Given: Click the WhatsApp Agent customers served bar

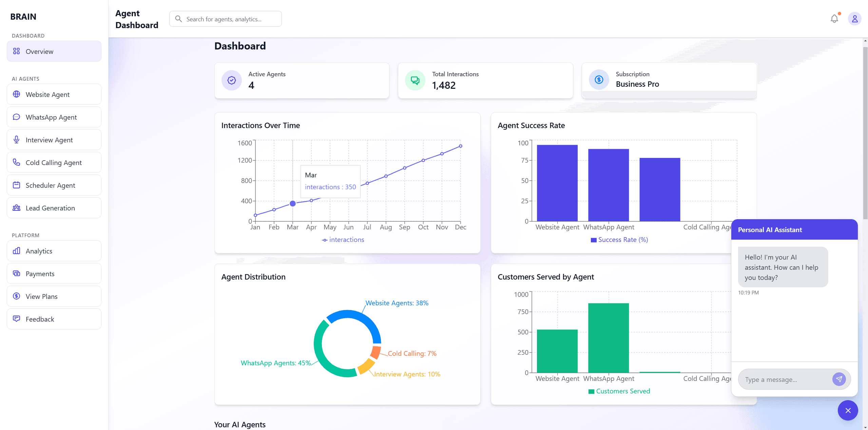Looking at the screenshot, I should coord(608,338).
